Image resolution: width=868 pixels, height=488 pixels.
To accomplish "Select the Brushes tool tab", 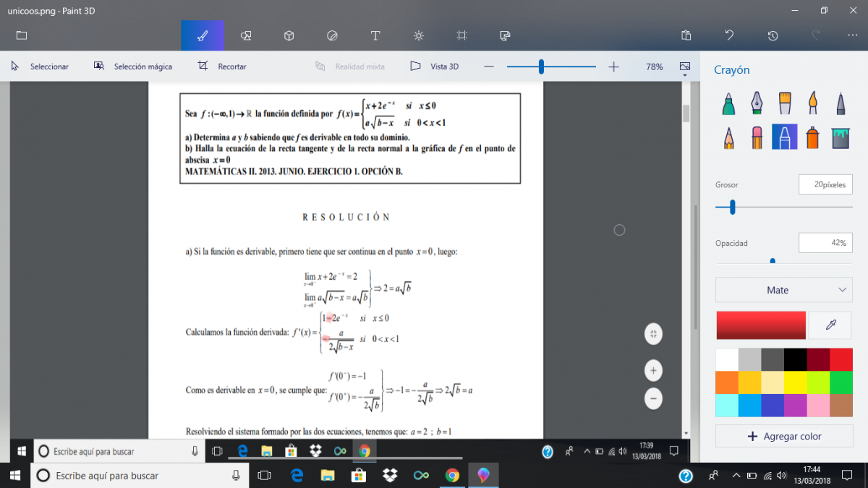I will tap(203, 35).
